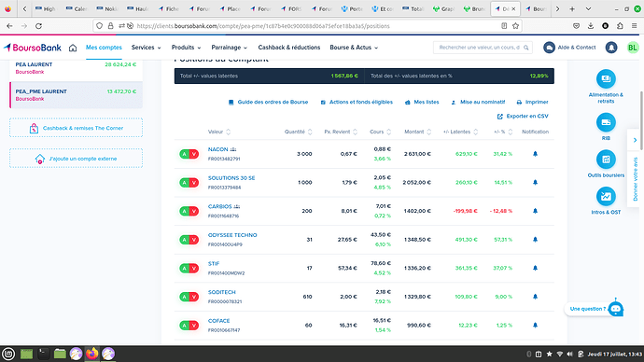Viewport: 644px width, 362px height.
Task: Click the search magnifier icon
Action: pos(526,48)
